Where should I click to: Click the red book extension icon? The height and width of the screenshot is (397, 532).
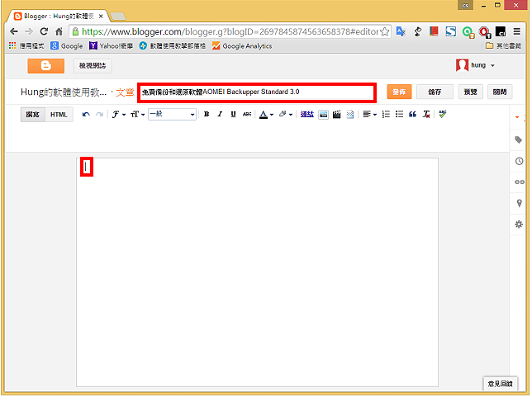[434, 31]
